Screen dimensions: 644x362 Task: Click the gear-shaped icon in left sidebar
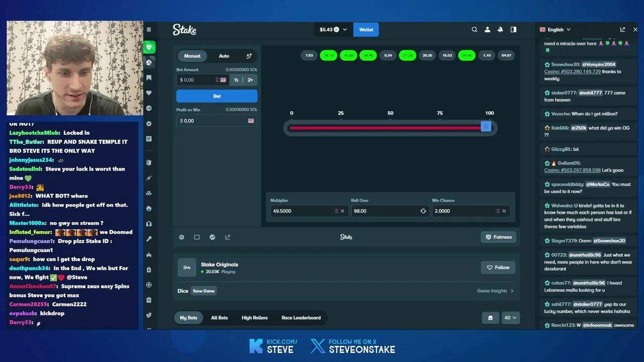[x=149, y=124]
